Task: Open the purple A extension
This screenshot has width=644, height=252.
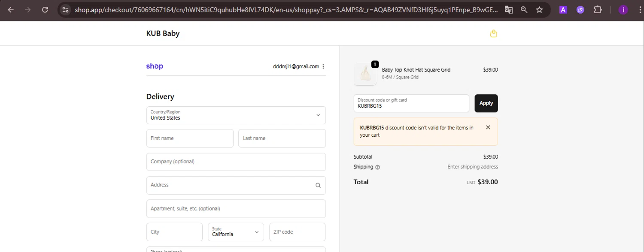Action: tap(563, 9)
